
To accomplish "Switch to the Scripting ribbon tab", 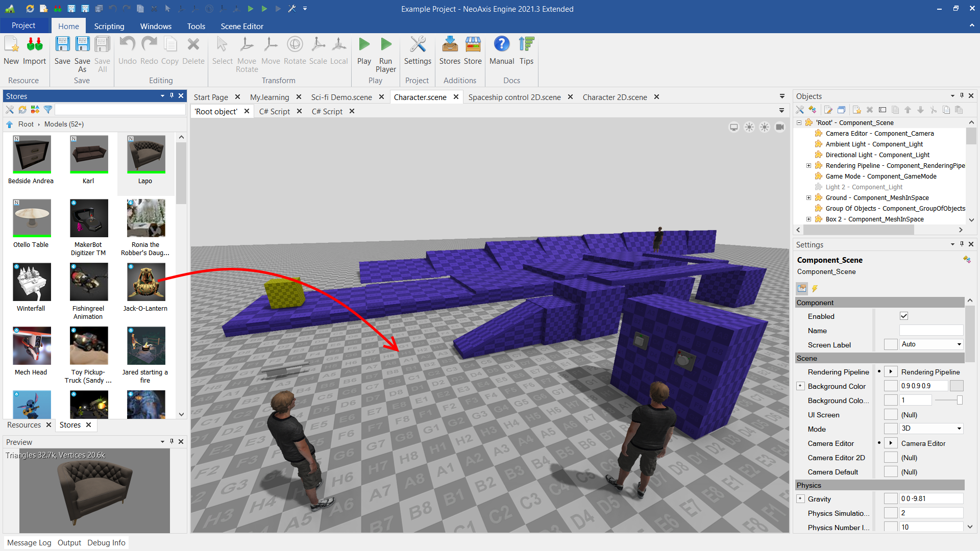I will click(x=109, y=26).
